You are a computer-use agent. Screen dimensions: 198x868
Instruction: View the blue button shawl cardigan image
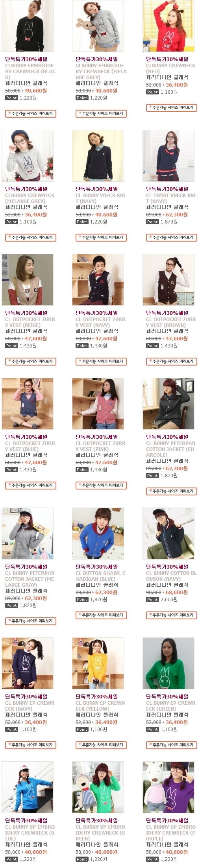point(98,534)
